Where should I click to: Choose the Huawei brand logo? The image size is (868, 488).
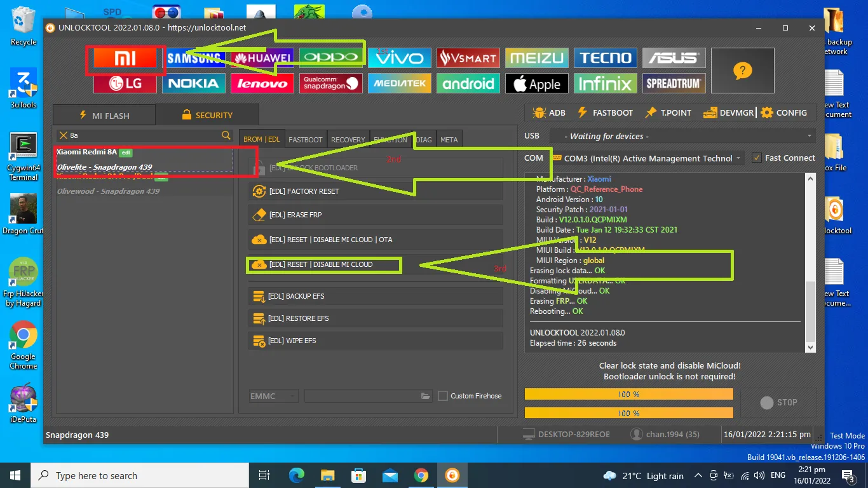[262, 58]
